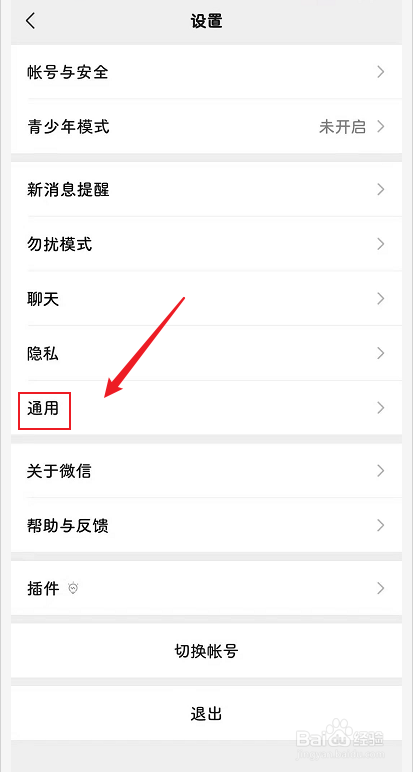Expand 关于微信 with its right arrow
Image resolution: width=413 pixels, height=772 pixels.
pos(381,471)
